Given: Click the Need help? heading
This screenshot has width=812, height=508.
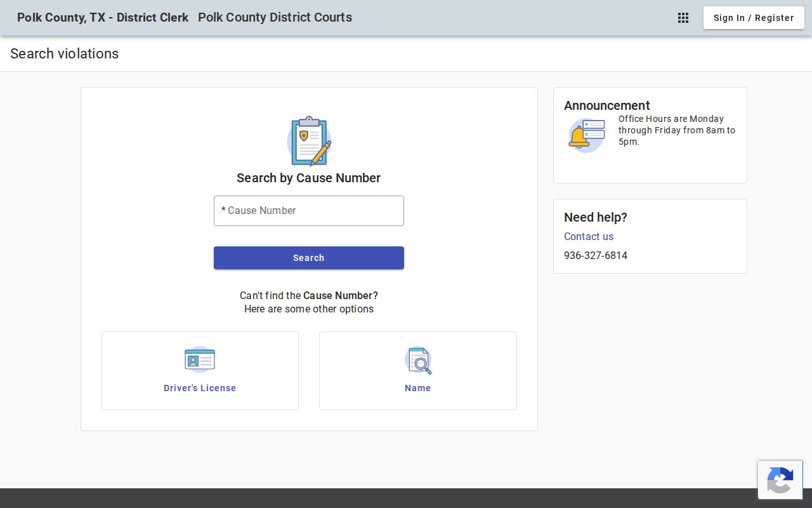Looking at the screenshot, I should click(596, 217).
